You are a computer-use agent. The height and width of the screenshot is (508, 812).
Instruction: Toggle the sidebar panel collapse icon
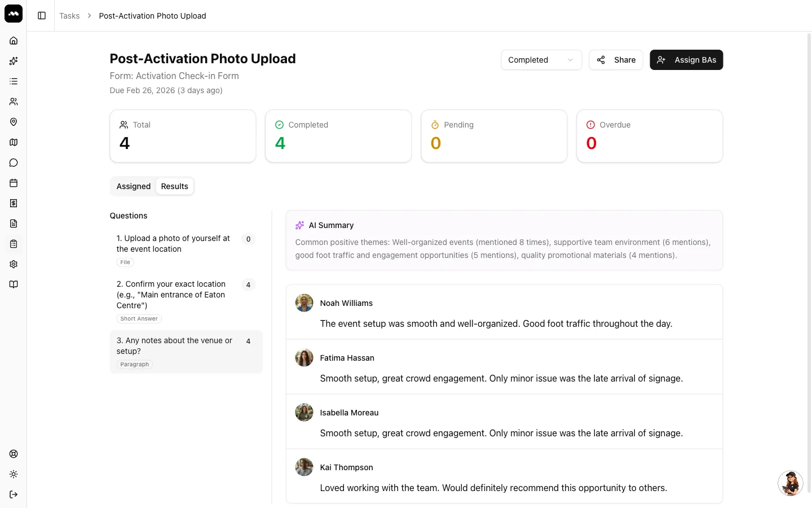pos(42,16)
